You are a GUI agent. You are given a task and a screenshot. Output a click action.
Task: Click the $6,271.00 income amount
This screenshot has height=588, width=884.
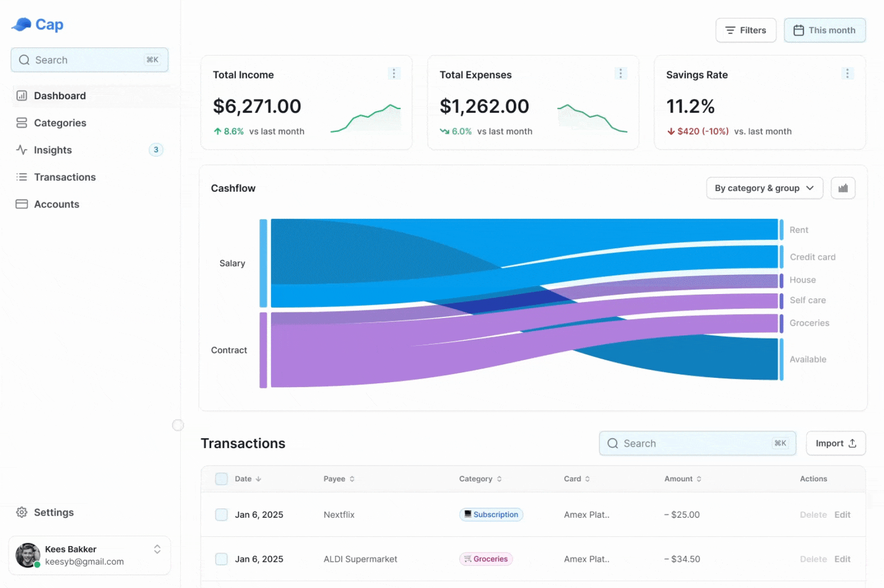click(x=257, y=107)
